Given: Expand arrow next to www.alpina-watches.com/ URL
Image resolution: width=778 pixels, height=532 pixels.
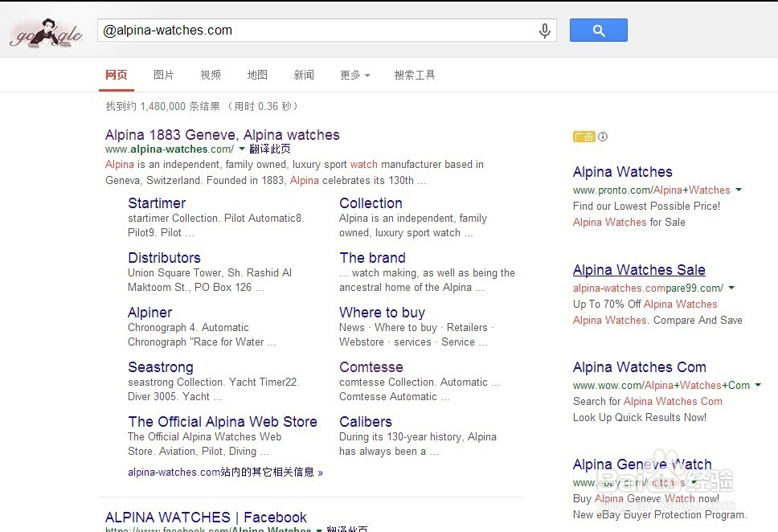Looking at the screenshot, I should 242,149.
